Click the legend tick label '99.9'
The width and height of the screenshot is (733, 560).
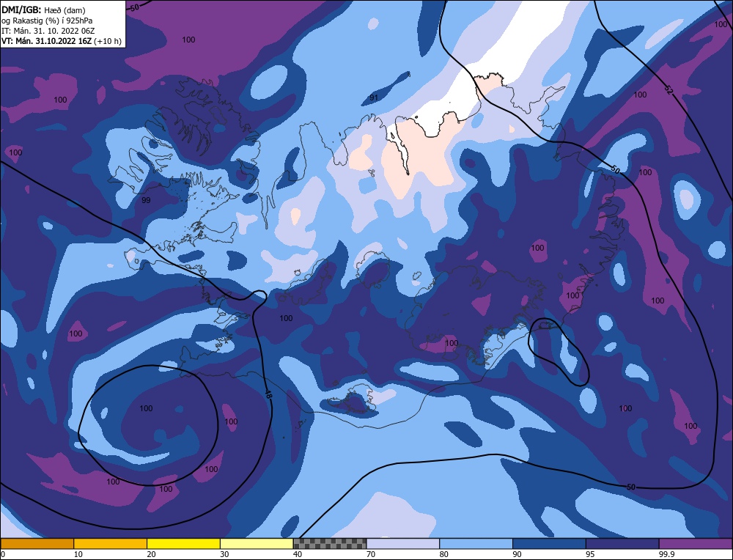(666, 554)
